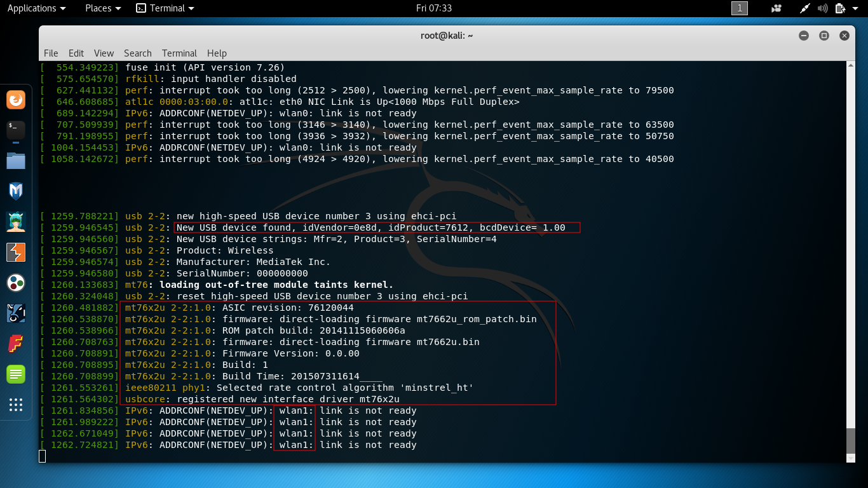
Task: Open the Files folder icon in dock
Action: pos(16,161)
